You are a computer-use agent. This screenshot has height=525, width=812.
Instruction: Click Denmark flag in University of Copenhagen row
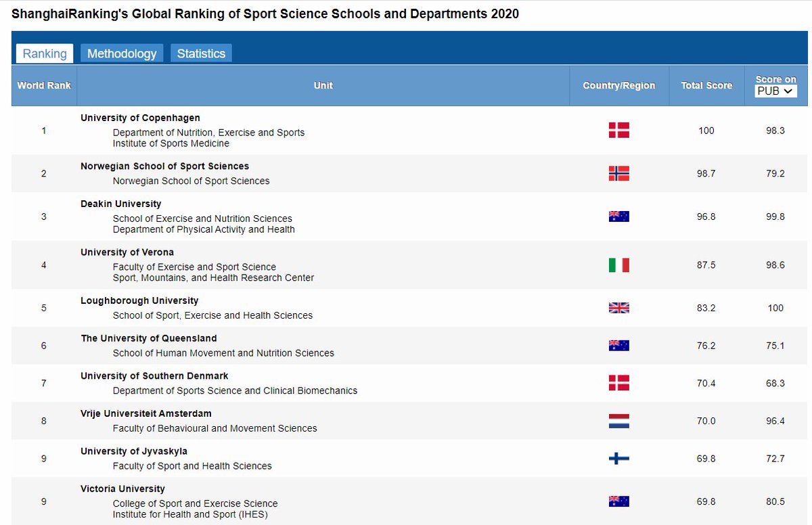[x=618, y=131]
